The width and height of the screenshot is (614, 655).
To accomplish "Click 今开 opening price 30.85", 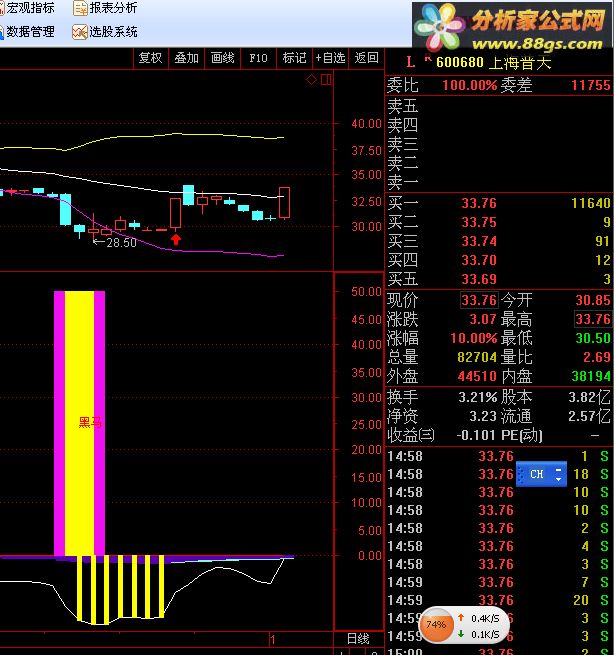I will 593,300.
